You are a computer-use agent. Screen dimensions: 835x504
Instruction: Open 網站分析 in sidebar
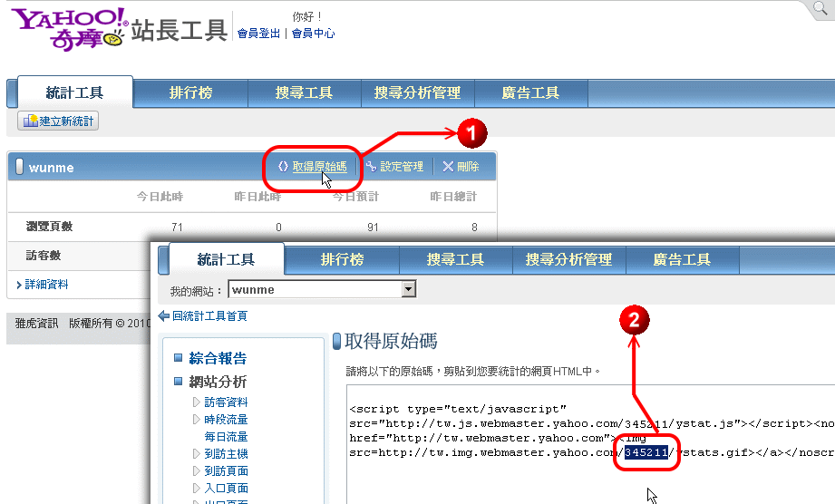point(218,382)
